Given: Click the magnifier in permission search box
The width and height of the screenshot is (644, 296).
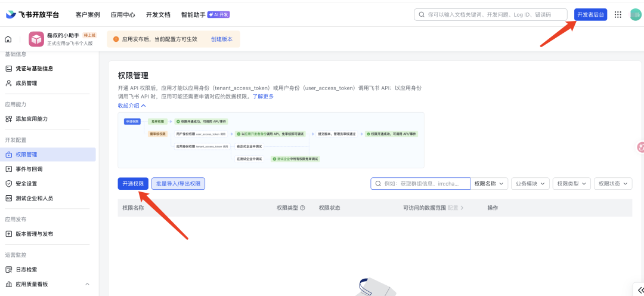Looking at the screenshot, I should point(378,184).
